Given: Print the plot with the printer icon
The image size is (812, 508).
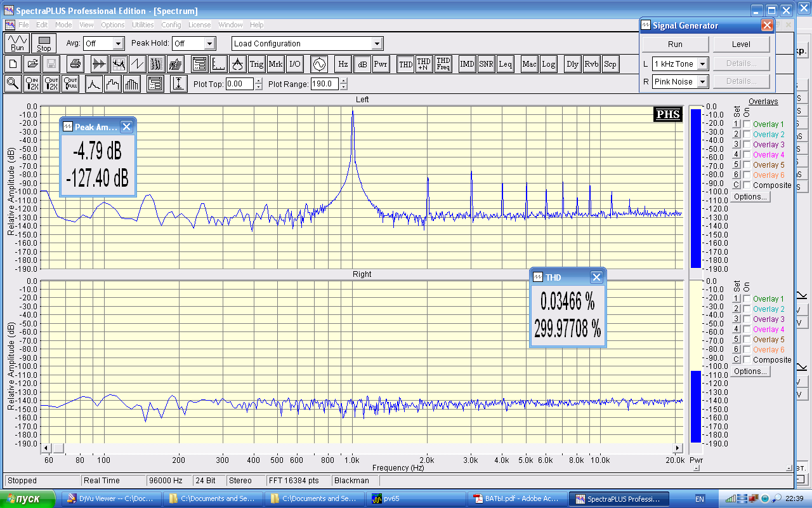Looking at the screenshot, I should (75, 63).
